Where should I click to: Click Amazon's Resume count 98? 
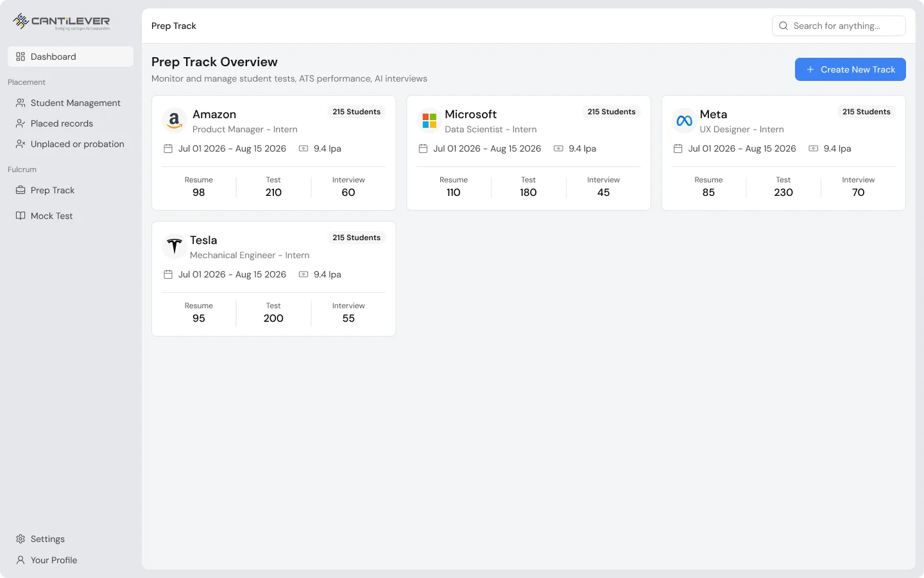click(199, 193)
